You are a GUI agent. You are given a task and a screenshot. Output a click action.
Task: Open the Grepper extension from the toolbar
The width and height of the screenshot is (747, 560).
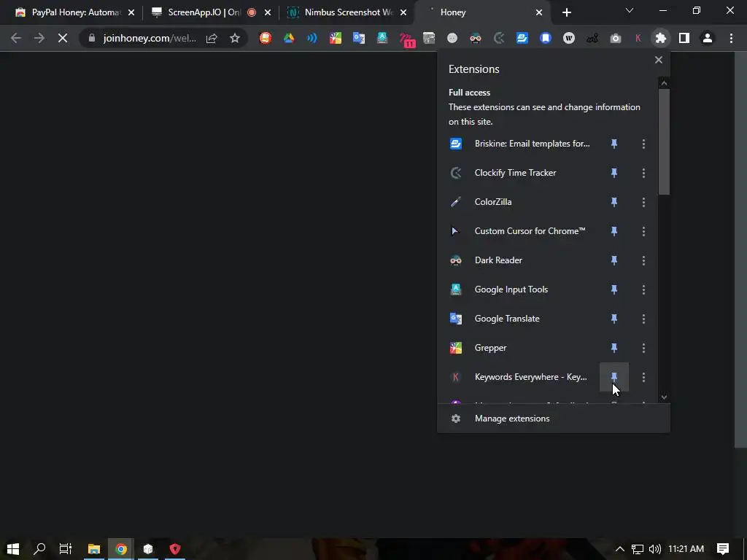tap(336, 38)
